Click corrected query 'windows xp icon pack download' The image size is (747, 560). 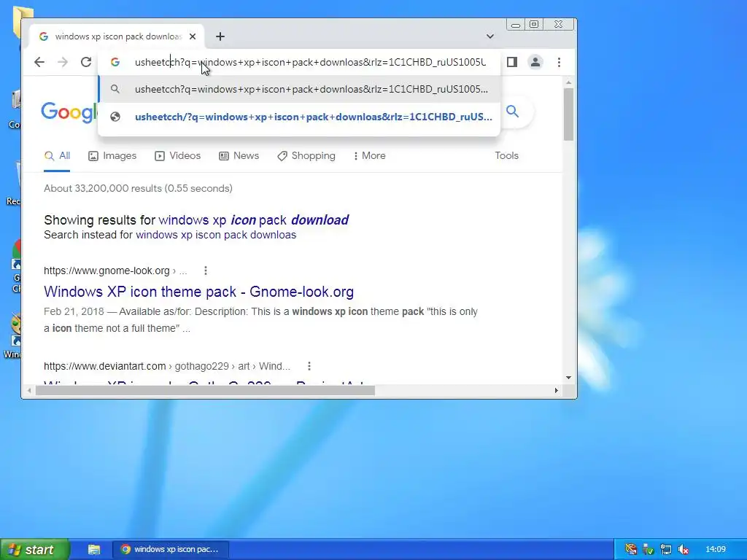click(x=253, y=220)
